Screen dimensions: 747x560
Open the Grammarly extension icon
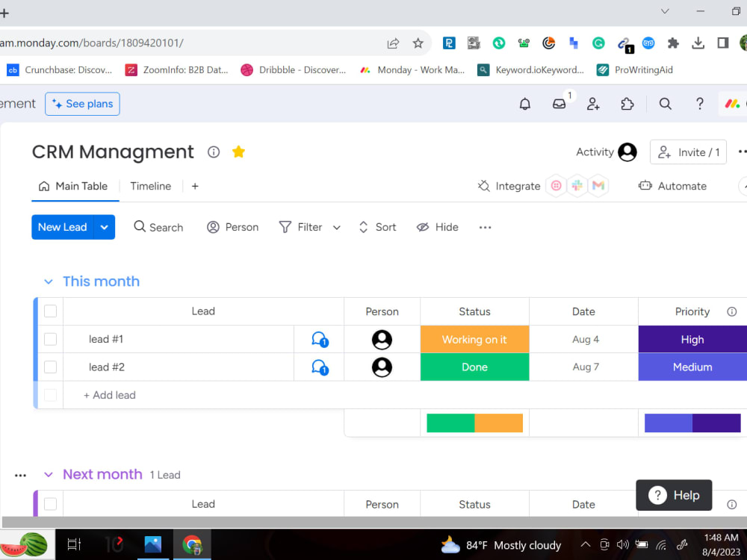[598, 43]
